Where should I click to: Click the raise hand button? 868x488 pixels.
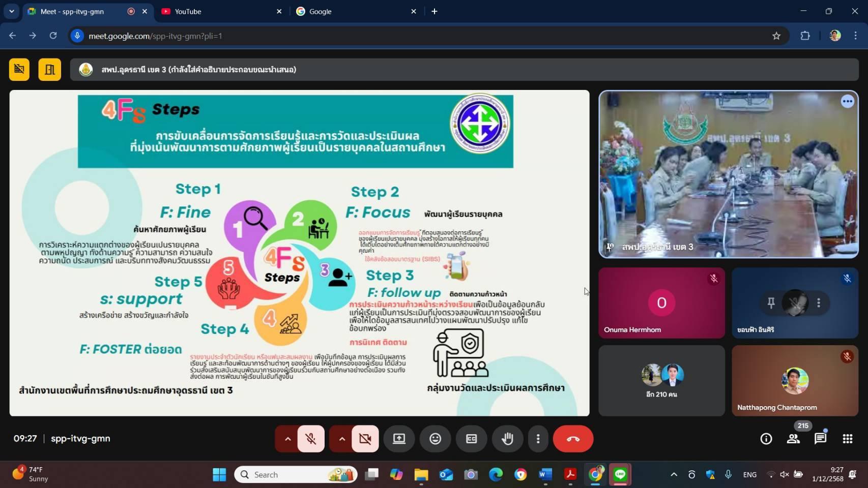coord(507,439)
